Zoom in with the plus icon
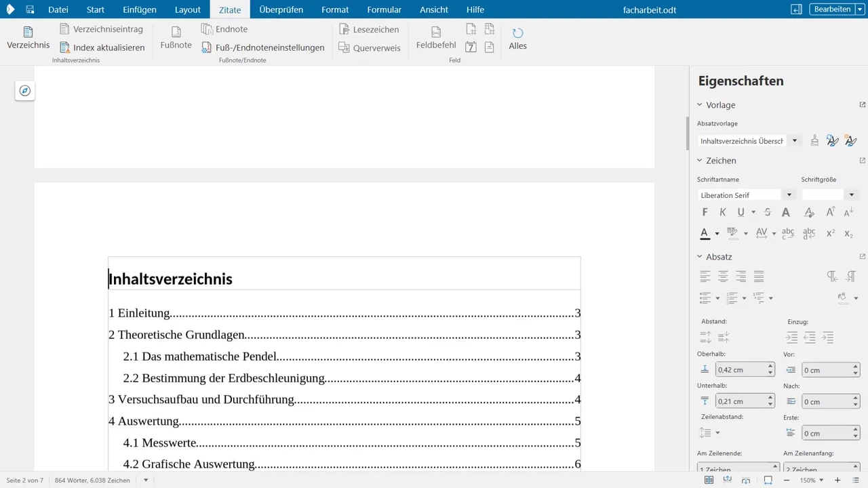The height and width of the screenshot is (488, 868). pos(837,480)
